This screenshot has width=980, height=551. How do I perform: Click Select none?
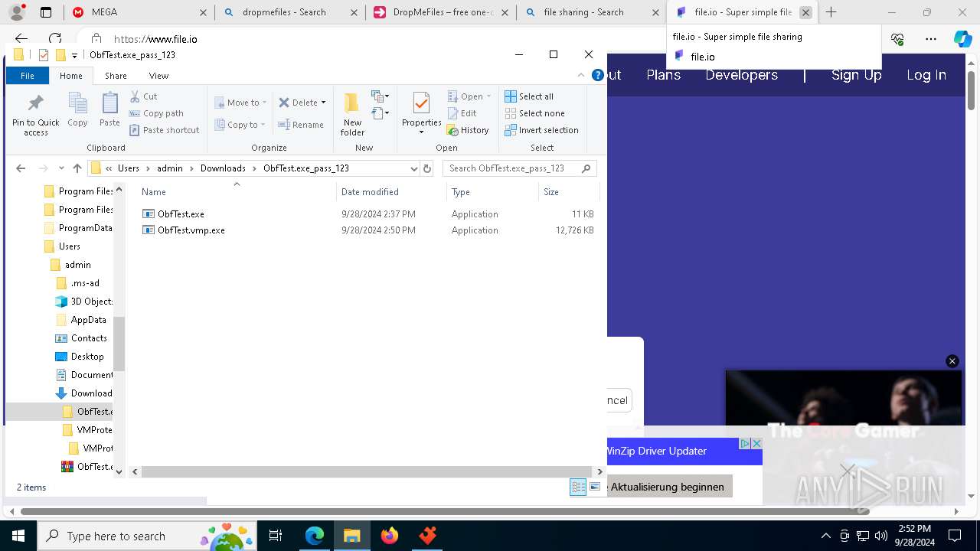534,113
